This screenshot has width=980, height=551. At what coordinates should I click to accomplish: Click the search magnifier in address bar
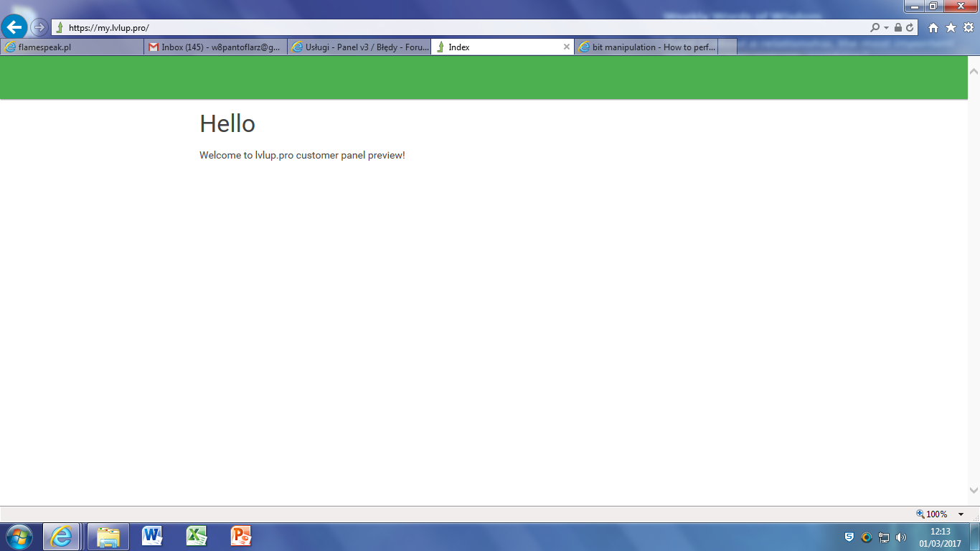pyautogui.click(x=875, y=28)
